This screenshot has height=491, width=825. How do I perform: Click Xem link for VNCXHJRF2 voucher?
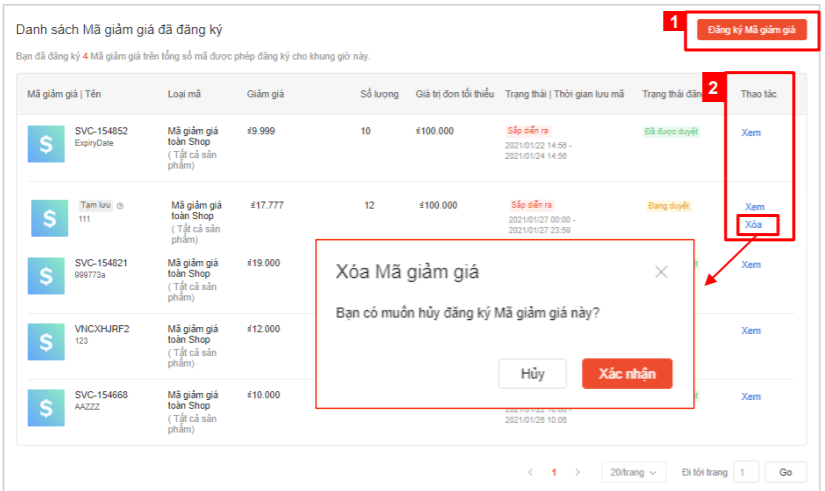coord(751,331)
